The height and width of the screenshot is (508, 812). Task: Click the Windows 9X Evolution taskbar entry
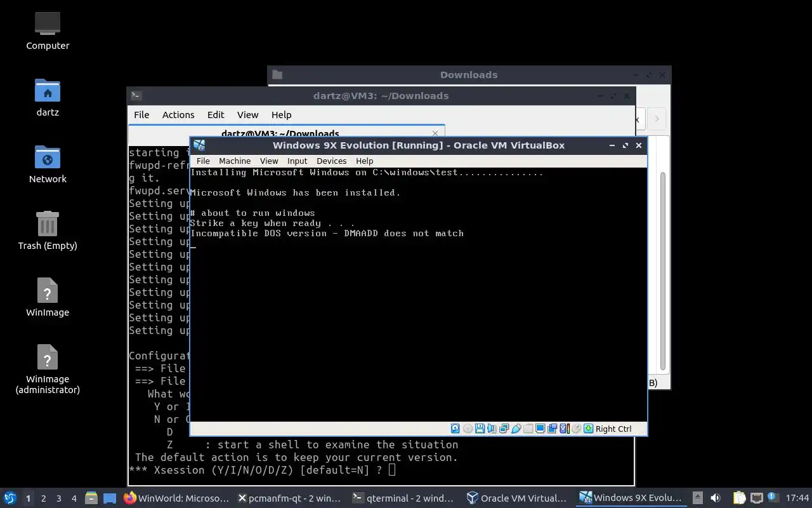(631, 498)
